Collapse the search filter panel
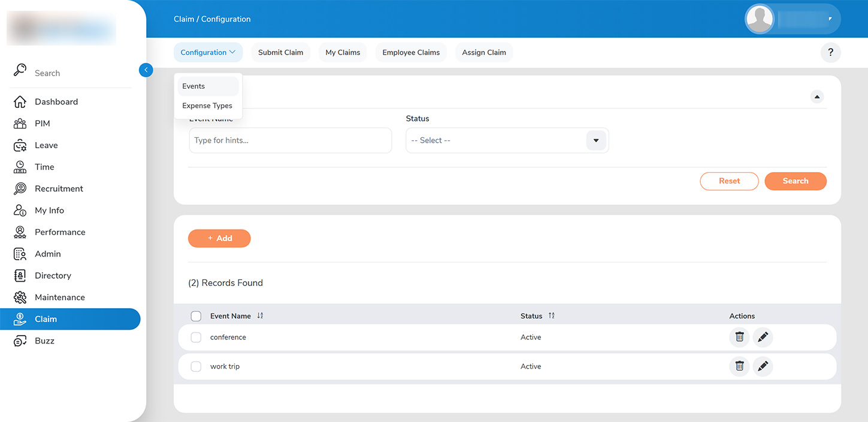The height and width of the screenshot is (422, 868). 816,97
